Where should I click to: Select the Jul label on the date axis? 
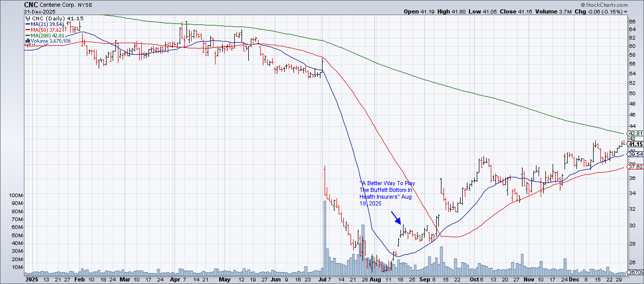pyautogui.click(x=324, y=279)
